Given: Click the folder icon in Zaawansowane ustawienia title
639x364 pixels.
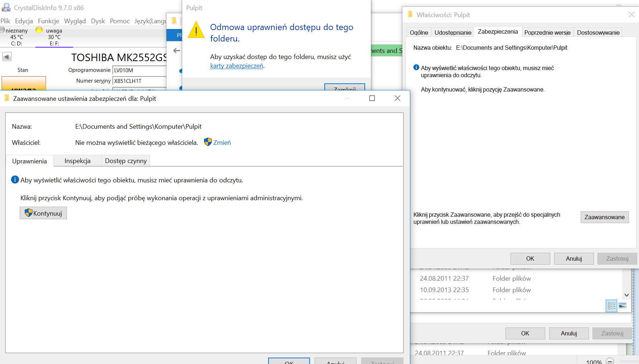Looking at the screenshot, I should click(x=7, y=98).
